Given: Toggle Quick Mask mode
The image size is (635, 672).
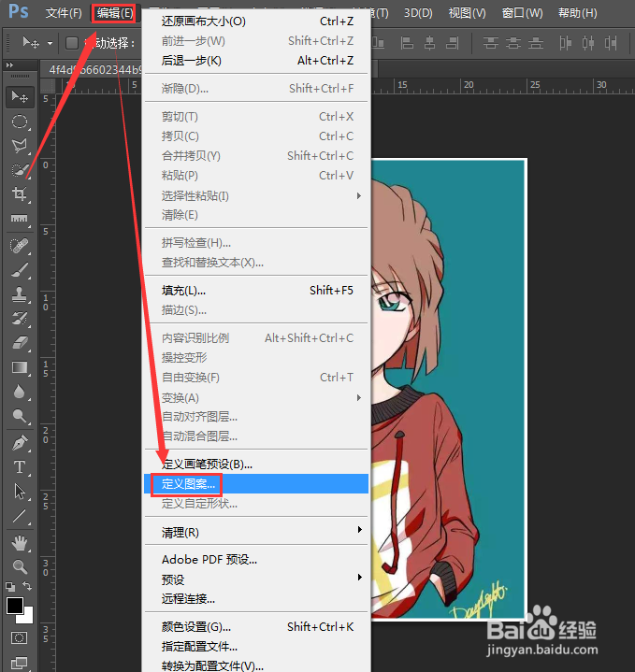Looking at the screenshot, I should point(20,638).
